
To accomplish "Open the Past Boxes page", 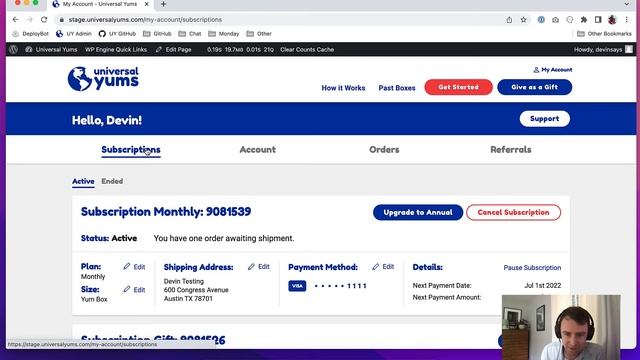I will pyautogui.click(x=397, y=88).
